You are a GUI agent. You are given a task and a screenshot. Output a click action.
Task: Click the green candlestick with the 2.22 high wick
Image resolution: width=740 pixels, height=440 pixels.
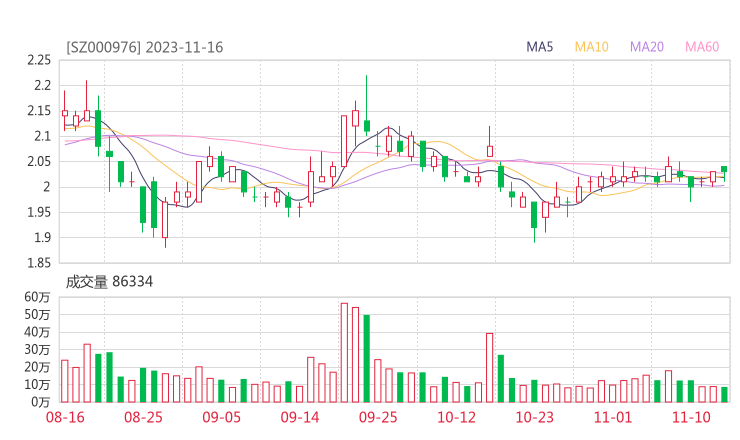pos(367,106)
